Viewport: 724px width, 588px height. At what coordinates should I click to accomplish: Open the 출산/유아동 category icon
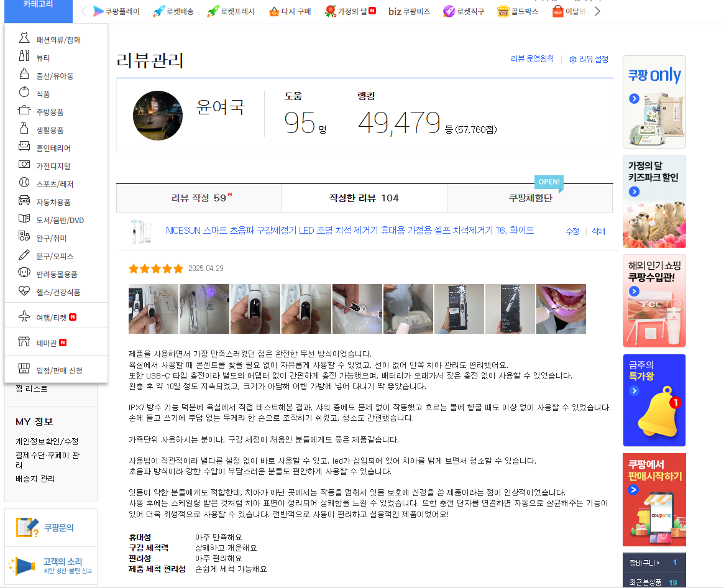[x=24, y=74]
